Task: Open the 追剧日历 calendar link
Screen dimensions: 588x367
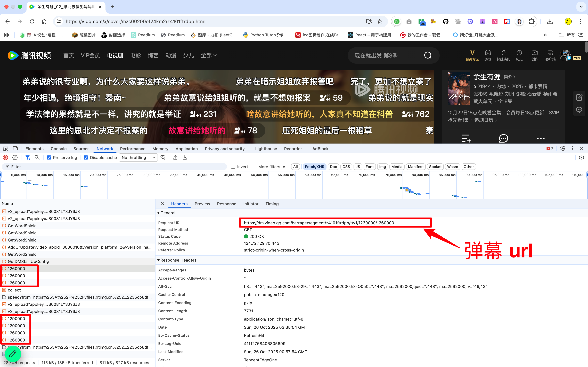Action: click(486, 120)
